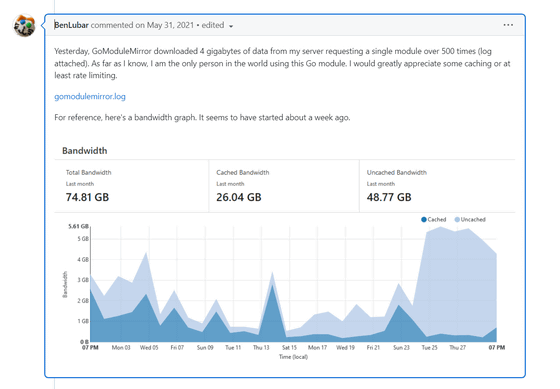Image resolution: width=560 pixels, height=389 pixels.
Task: Click the Uncached legend text
Action: pos(473,220)
